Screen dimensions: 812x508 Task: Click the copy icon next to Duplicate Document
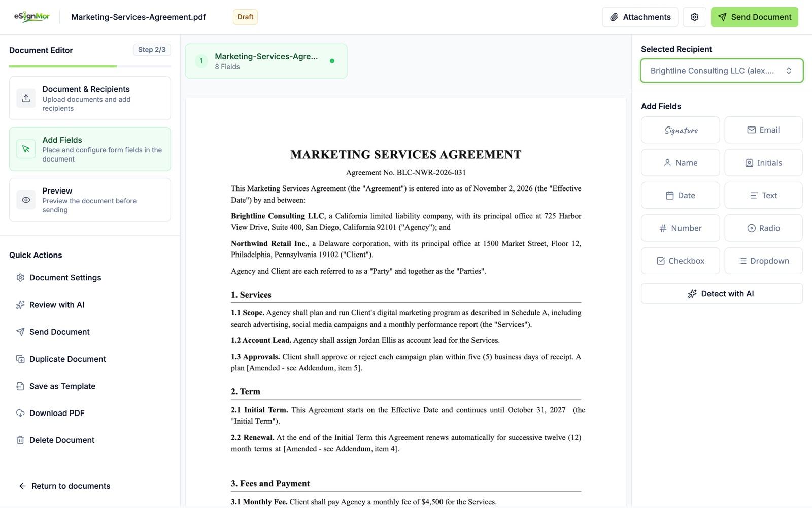(20, 359)
